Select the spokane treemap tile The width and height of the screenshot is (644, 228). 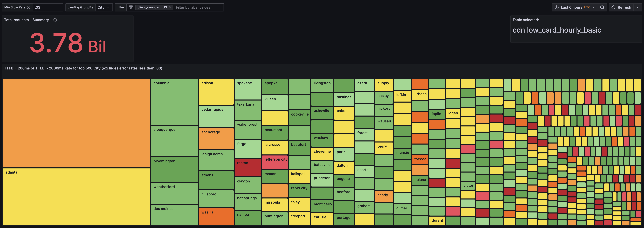[248, 89]
